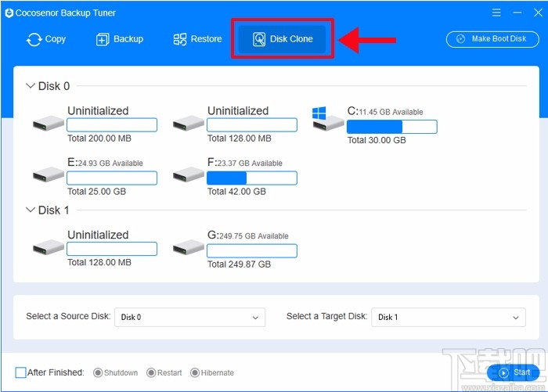Image resolution: width=548 pixels, height=392 pixels.
Task: Click the '249.75 GB Available' label
Action: point(254,236)
